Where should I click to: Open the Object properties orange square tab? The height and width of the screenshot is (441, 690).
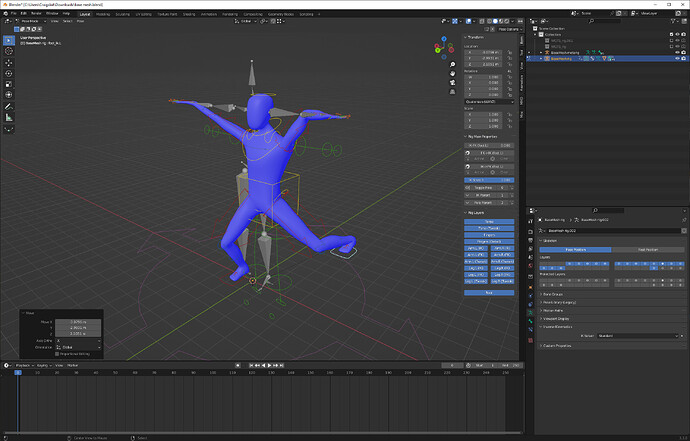point(530,287)
